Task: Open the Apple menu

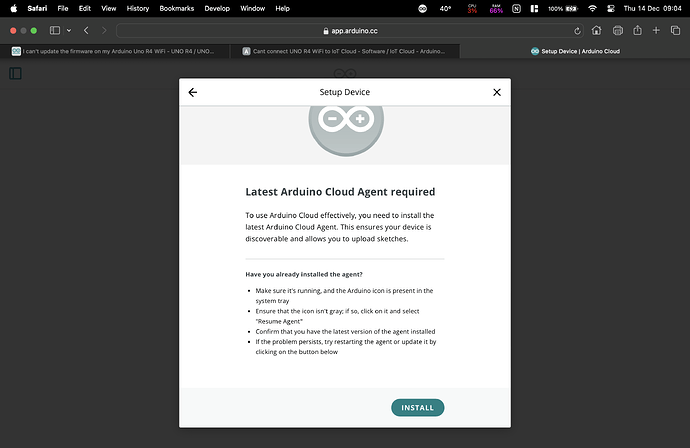Action: [x=14, y=8]
